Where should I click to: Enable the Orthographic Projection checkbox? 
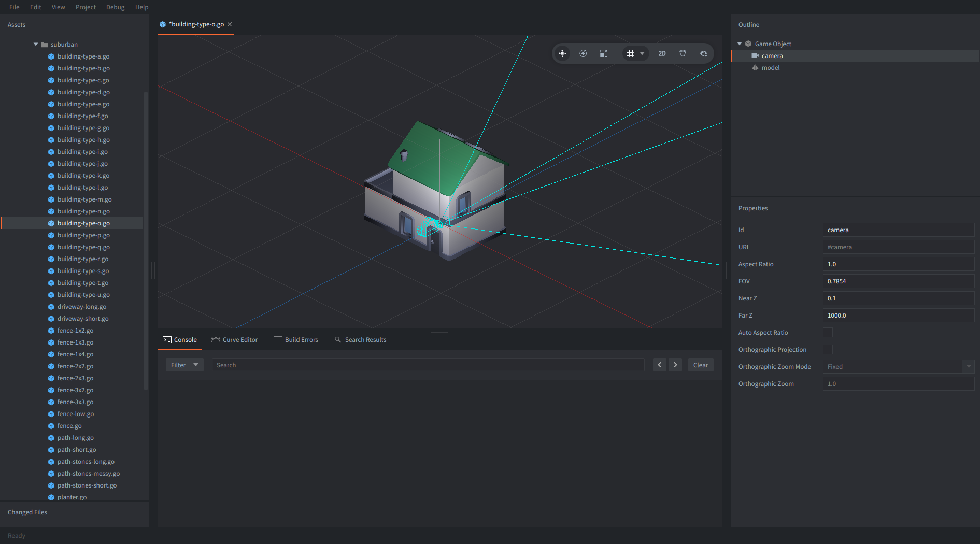828,350
